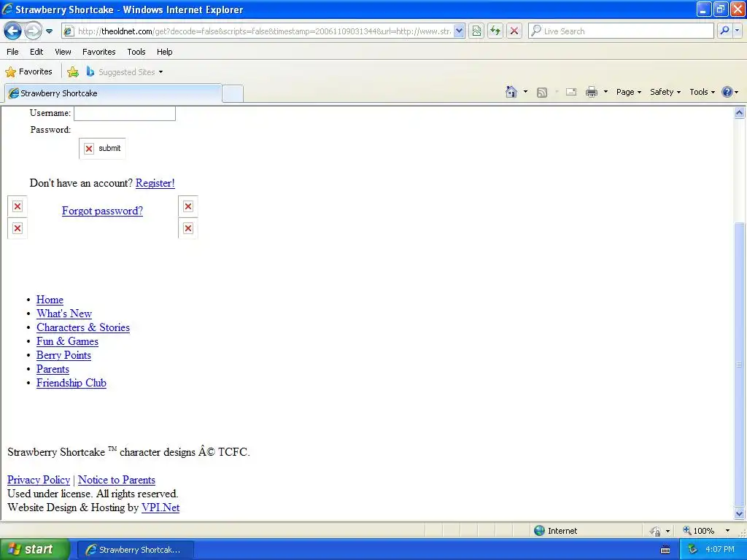Image resolution: width=747 pixels, height=560 pixels.
Task: Click the 100% zoom level button
Action: coord(699,531)
